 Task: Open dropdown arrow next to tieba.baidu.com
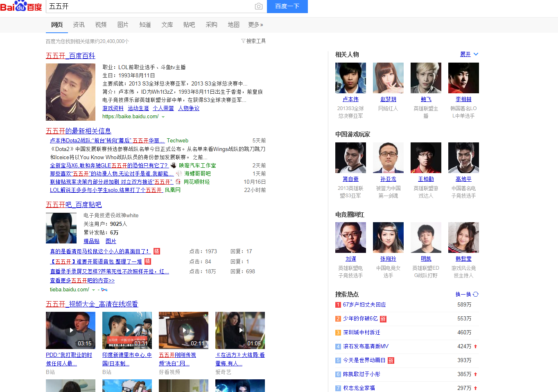(93, 290)
